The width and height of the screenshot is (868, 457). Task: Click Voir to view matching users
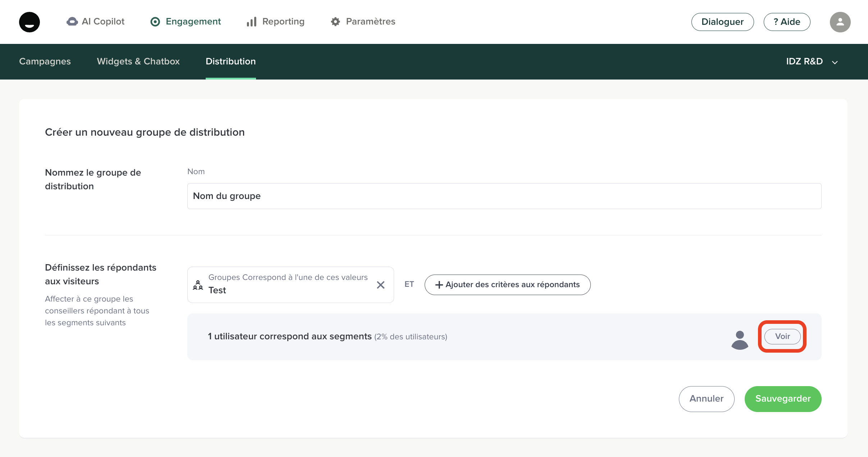(x=782, y=336)
